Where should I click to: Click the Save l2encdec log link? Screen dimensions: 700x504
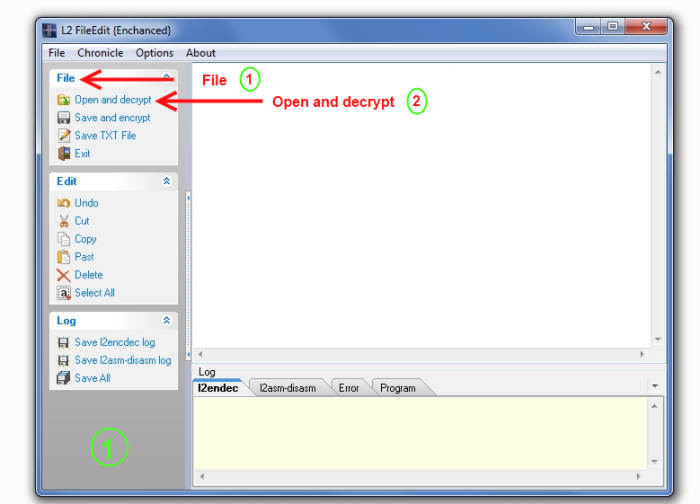tap(115, 342)
